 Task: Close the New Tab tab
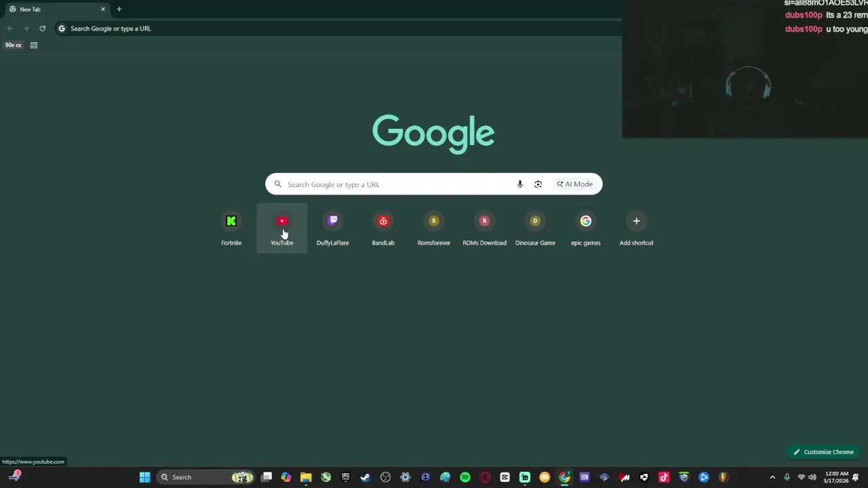pos(103,9)
